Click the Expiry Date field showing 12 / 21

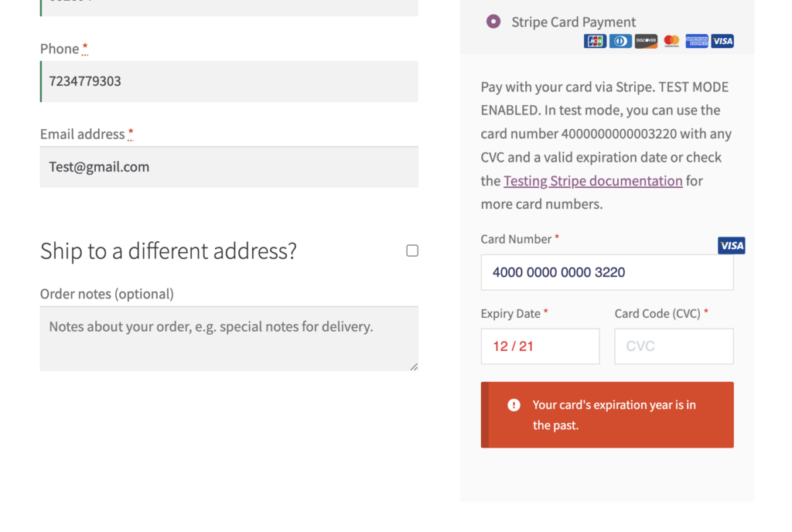[540, 346]
